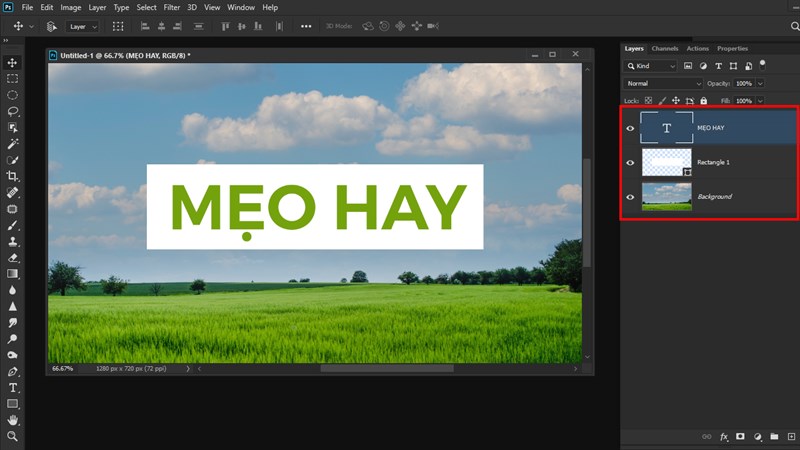Link layers icon in Layers panel
Image resolution: width=800 pixels, height=450 pixels.
(x=707, y=437)
